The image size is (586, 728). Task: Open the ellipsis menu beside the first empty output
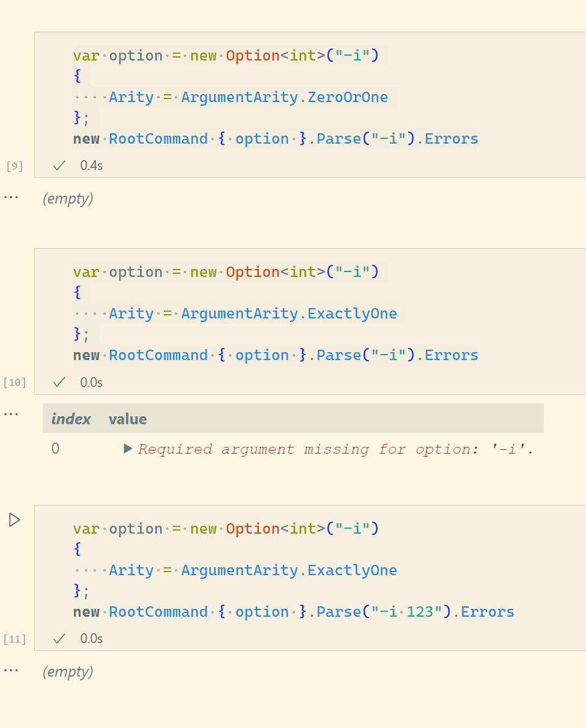click(11, 197)
